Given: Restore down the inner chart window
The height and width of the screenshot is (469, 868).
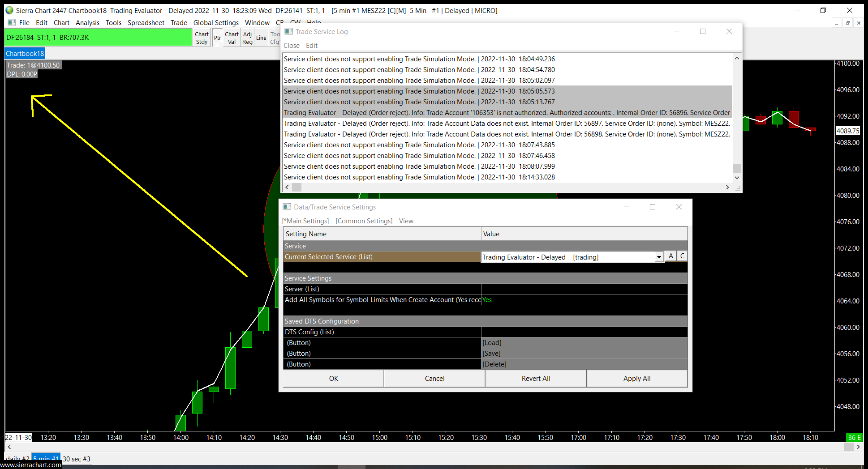Looking at the screenshot, I should [847, 23].
